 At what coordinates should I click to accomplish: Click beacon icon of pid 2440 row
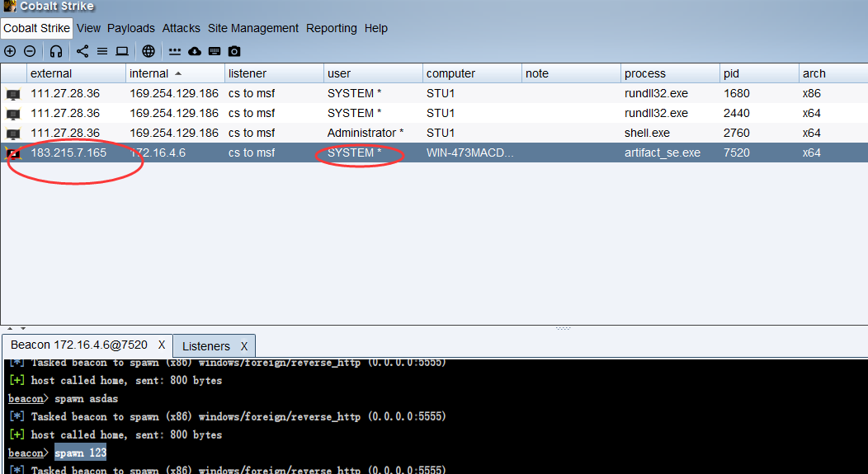(x=13, y=114)
